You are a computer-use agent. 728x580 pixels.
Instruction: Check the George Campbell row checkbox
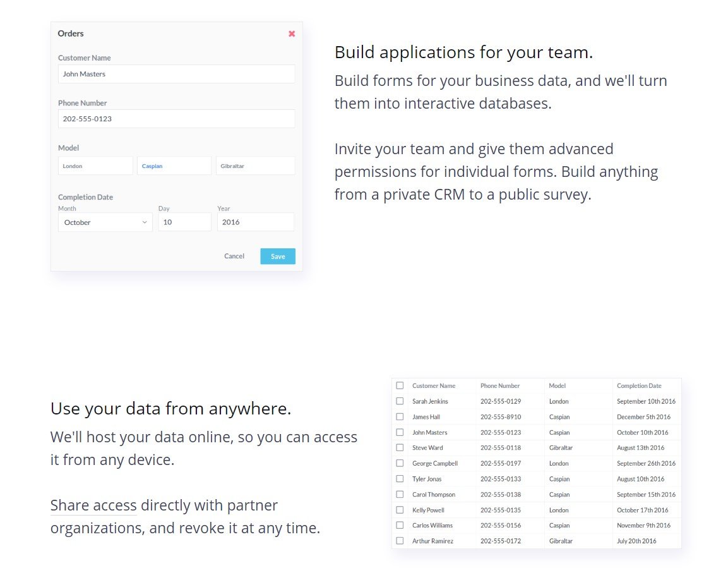(400, 463)
